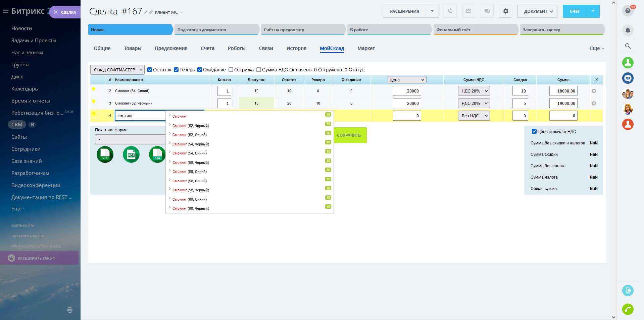Toggle the Ожидание checkbox

pos(200,70)
